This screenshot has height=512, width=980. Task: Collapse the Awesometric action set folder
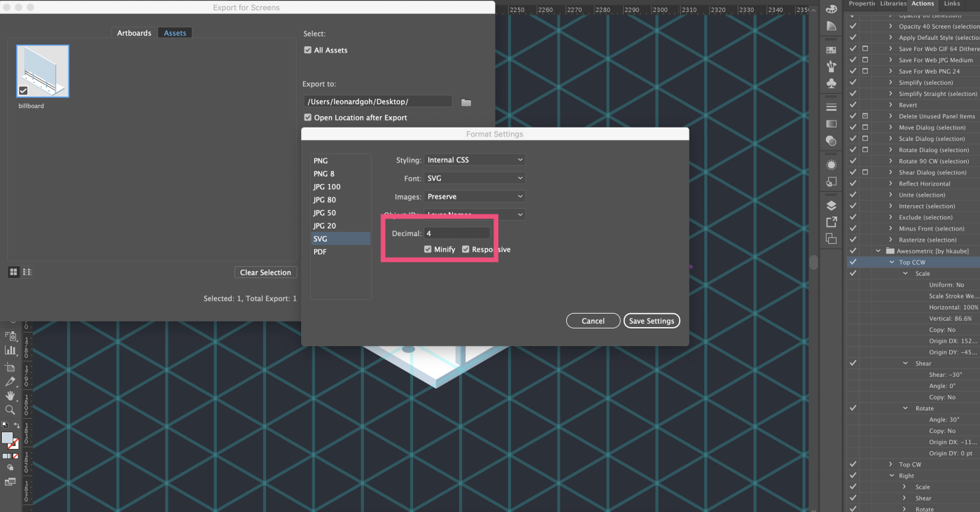pyautogui.click(x=878, y=251)
